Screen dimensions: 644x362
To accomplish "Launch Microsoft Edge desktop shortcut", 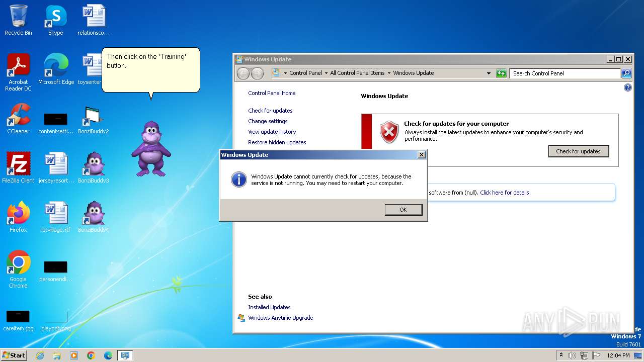I will pos(56,69).
